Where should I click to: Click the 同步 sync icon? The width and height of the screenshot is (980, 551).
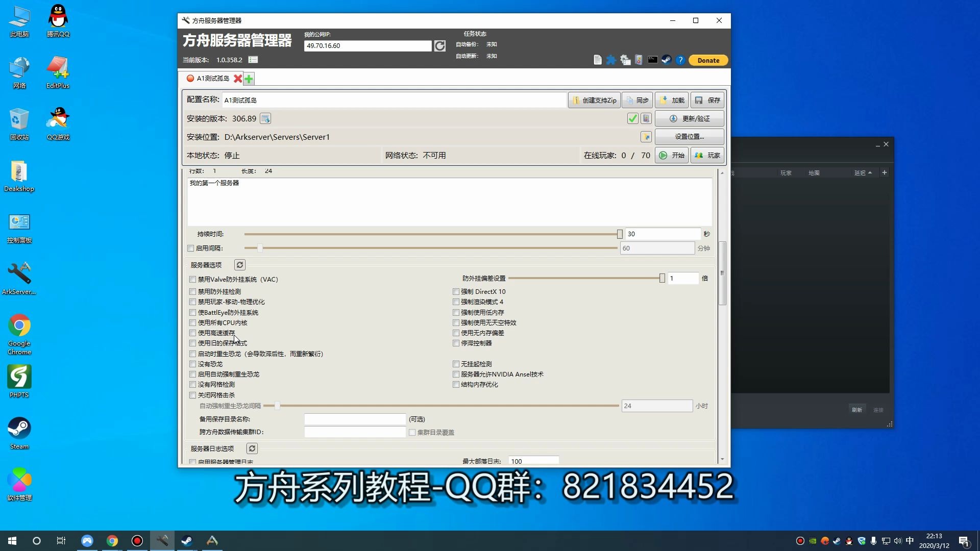coord(638,99)
